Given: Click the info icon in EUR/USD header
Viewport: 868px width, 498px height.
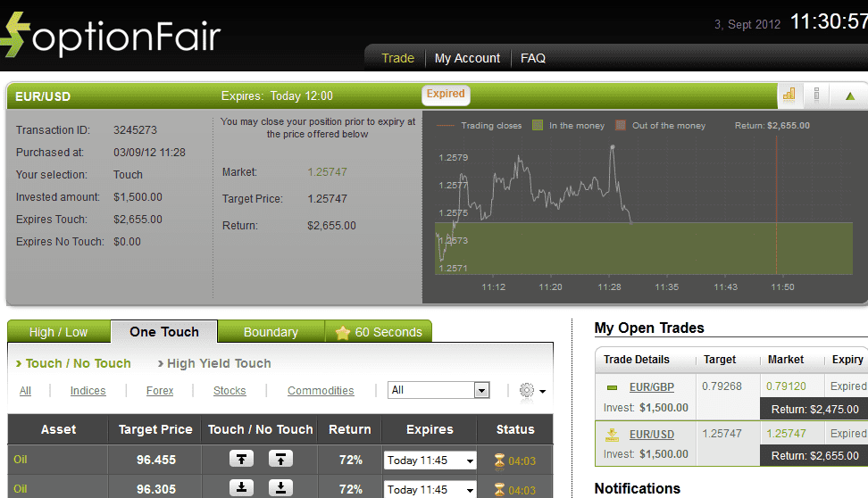Looking at the screenshot, I should pyautogui.click(x=816, y=95).
